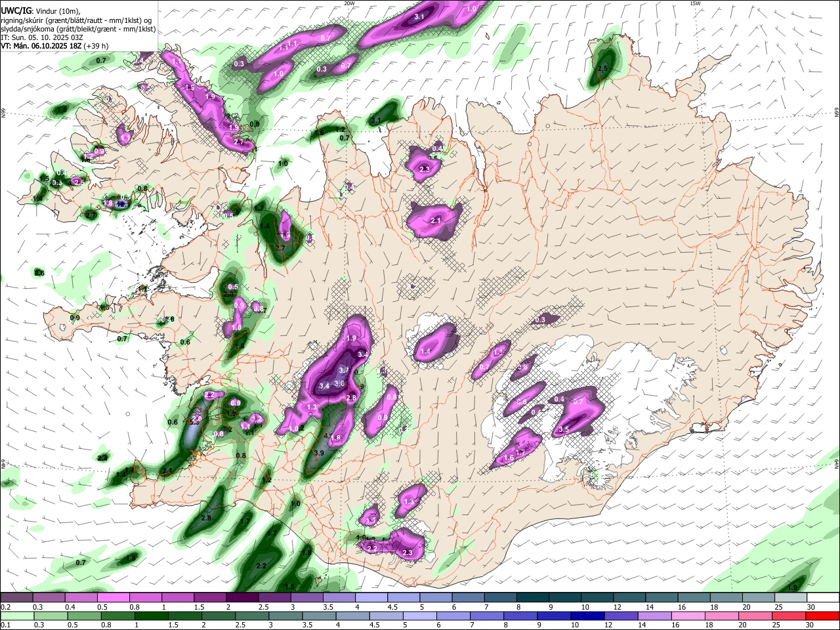Click the VT: Mán. 06.10.2025 18Z text

click(x=41, y=46)
